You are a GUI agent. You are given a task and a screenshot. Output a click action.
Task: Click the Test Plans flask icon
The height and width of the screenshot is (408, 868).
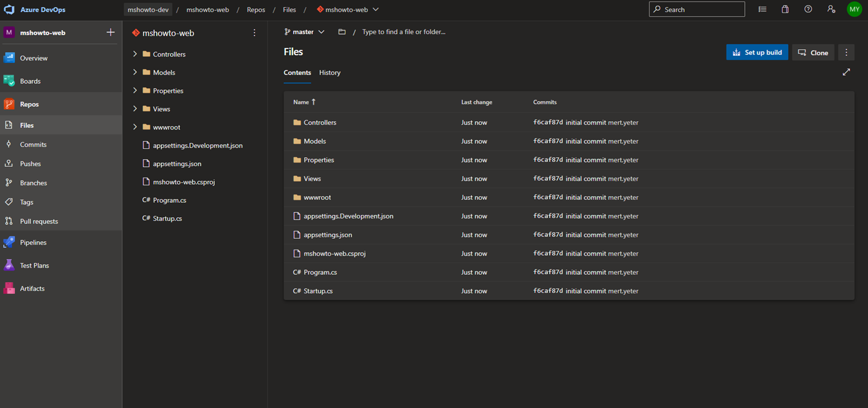9,265
